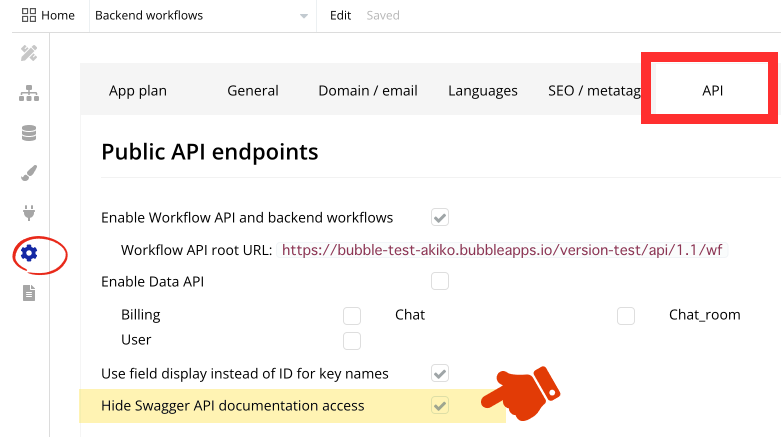Click the Workflow API root URL link

click(x=502, y=250)
